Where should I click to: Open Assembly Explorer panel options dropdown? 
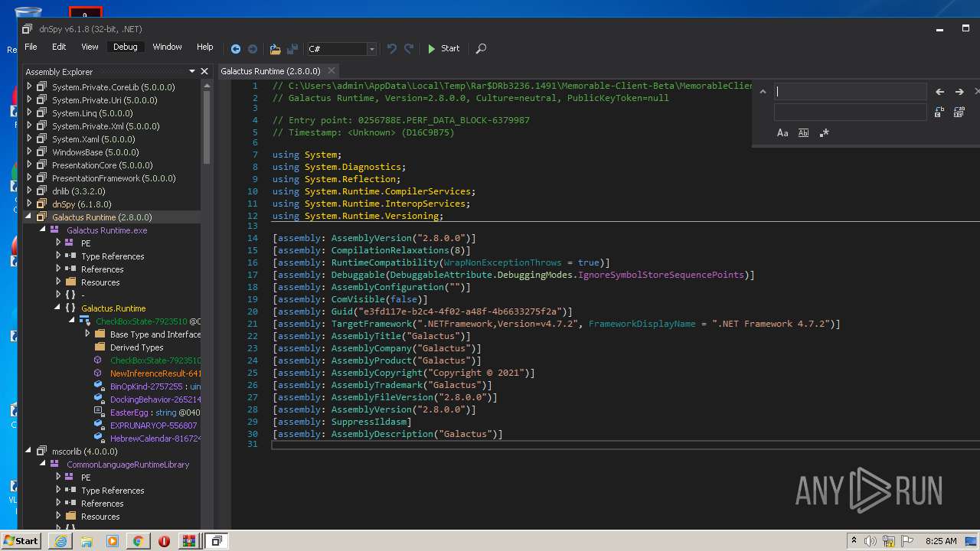pyautogui.click(x=192, y=72)
